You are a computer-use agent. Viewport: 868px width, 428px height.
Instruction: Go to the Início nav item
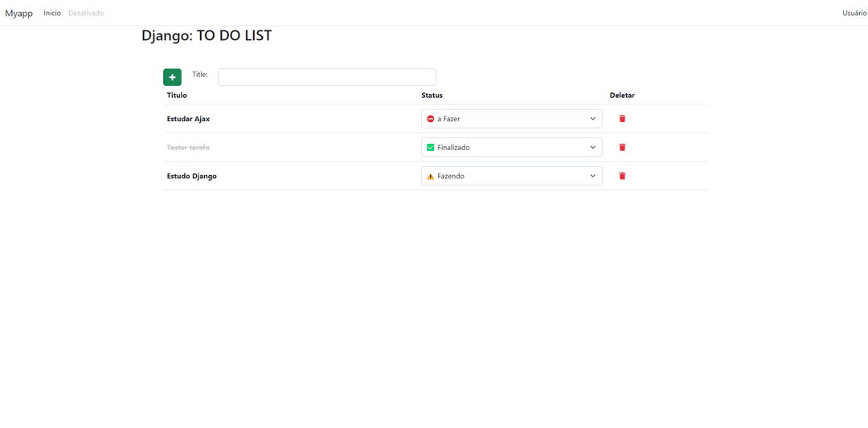(x=52, y=13)
